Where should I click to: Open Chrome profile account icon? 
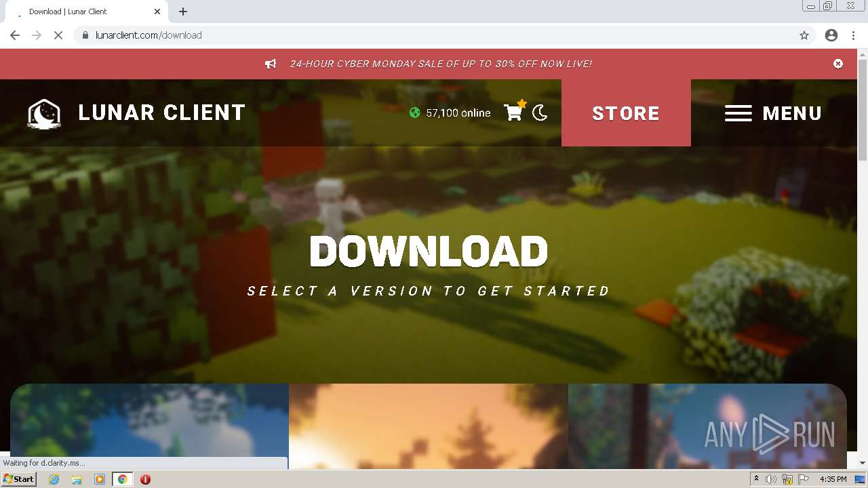point(831,35)
